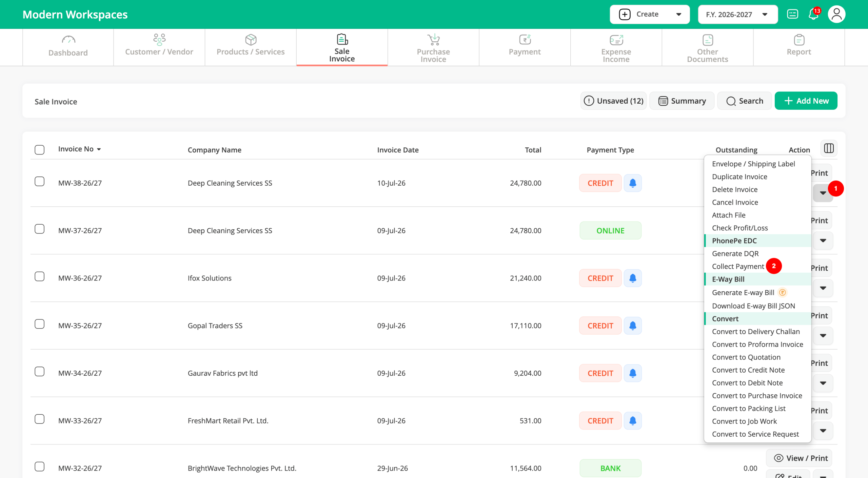The height and width of the screenshot is (478, 868).
Task: Click the reminder bell for MW-36-26/27
Action: coord(633,278)
